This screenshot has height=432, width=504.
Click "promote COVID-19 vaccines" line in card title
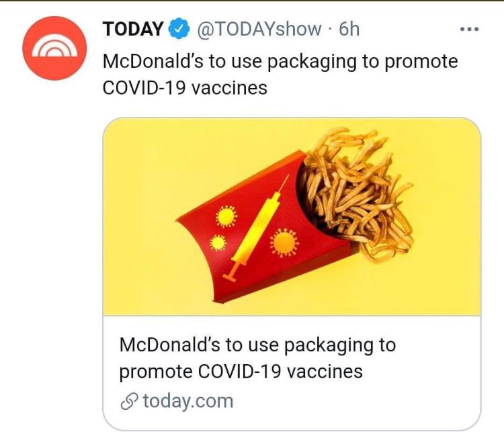[241, 372]
